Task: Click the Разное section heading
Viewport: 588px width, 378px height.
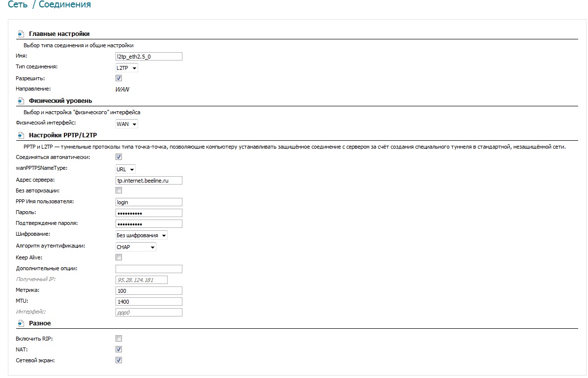Action: pyautogui.click(x=40, y=323)
